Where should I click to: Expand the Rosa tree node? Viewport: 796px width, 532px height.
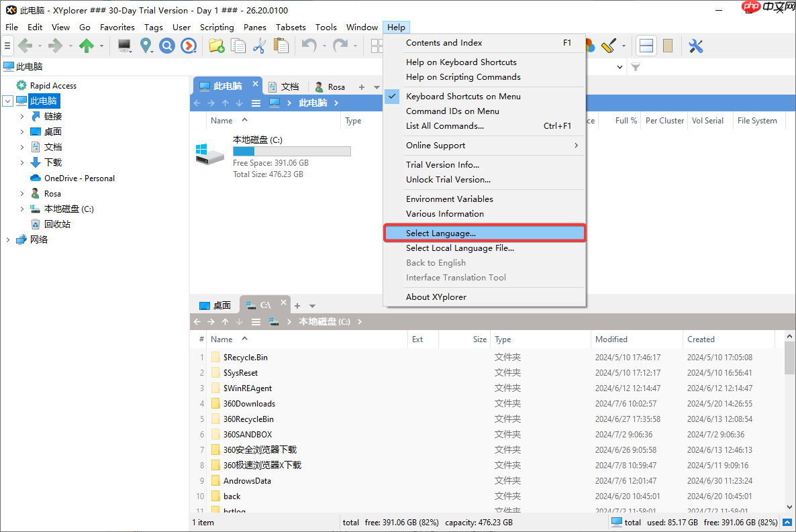pyautogui.click(x=22, y=193)
